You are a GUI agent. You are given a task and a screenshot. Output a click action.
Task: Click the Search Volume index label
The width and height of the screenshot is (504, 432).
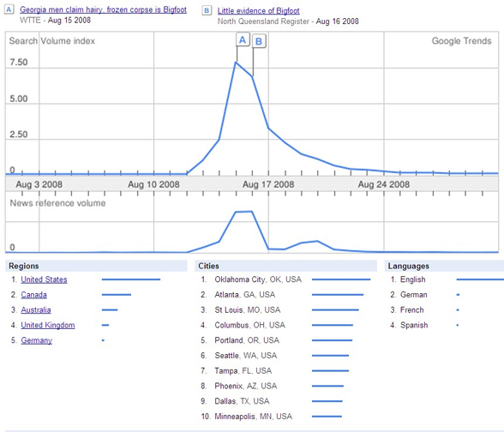pos(52,41)
